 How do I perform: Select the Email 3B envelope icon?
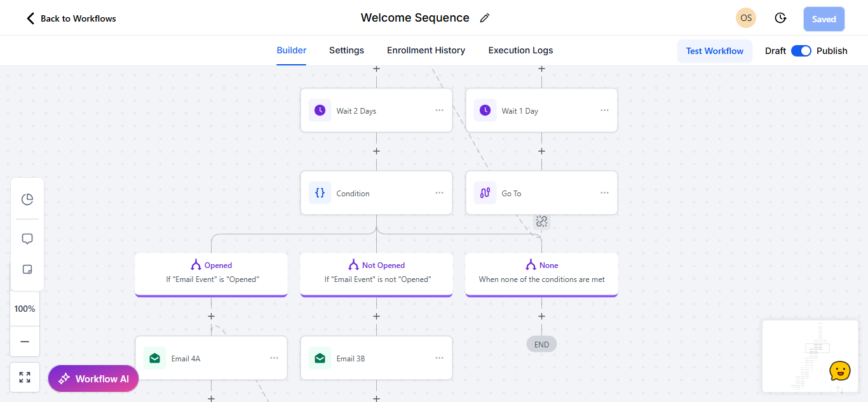pos(320,358)
